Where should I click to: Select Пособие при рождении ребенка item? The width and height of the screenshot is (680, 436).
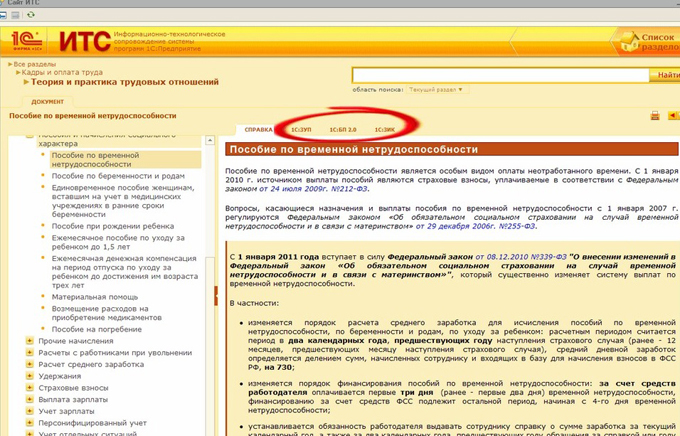[x=113, y=226]
